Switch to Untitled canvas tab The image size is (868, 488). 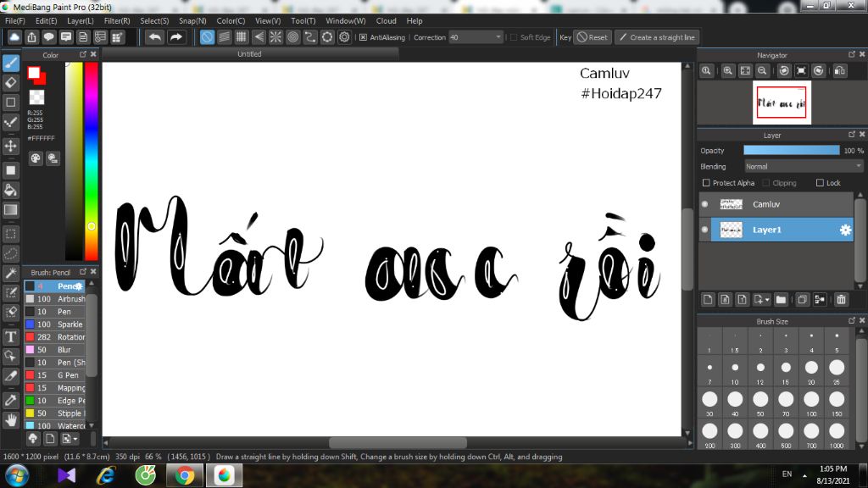250,53
